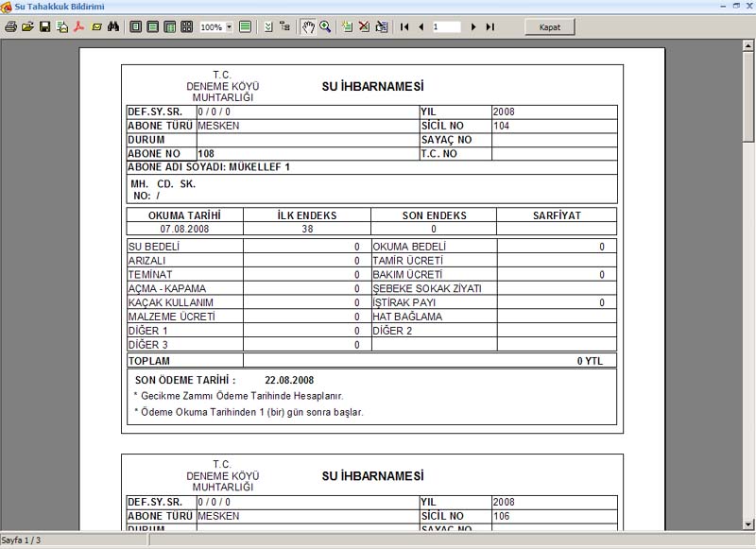
Task: Click the page number input field
Action: pyautogui.click(x=446, y=27)
